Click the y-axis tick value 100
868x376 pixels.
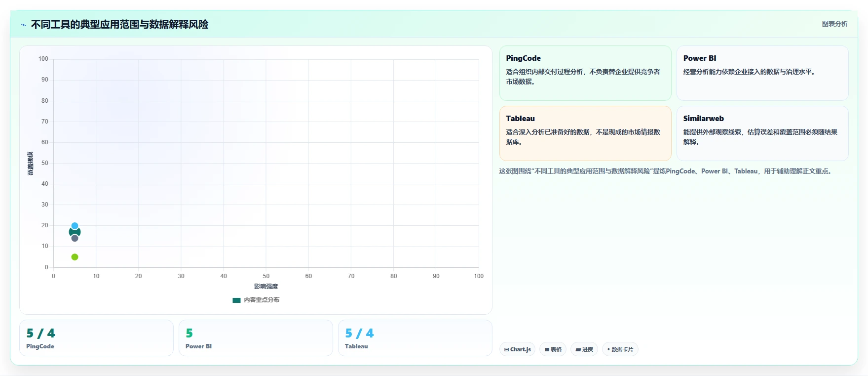click(x=43, y=59)
